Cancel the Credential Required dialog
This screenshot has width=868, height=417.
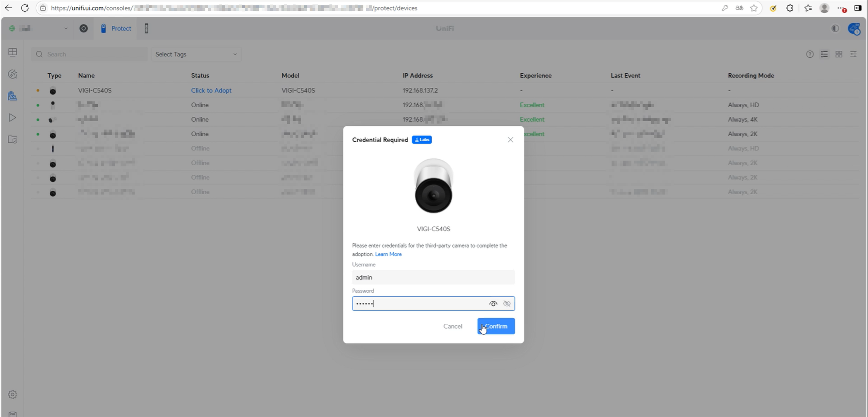(453, 326)
